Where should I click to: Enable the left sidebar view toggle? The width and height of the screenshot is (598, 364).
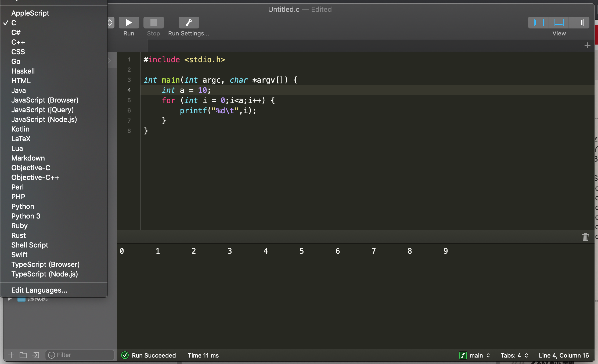point(538,23)
